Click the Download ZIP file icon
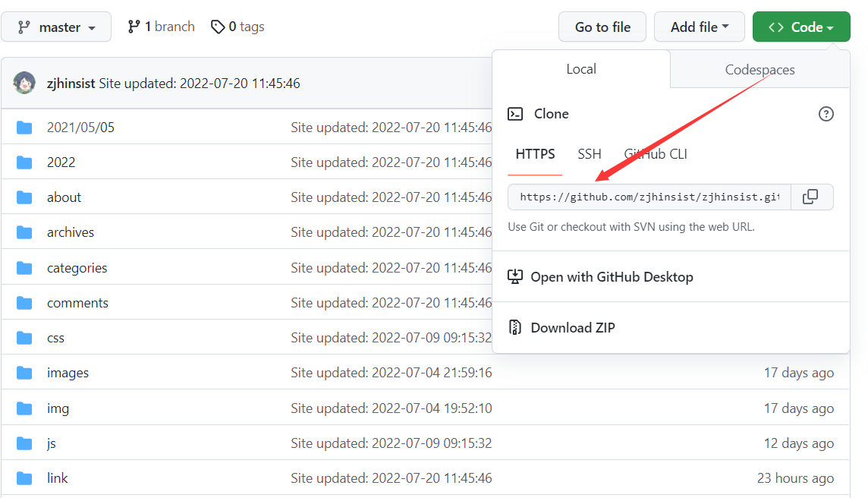 tap(515, 328)
